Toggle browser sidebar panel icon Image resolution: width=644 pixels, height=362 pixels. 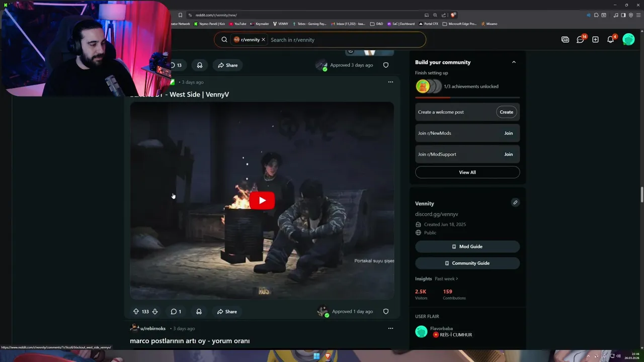[x=623, y=15]
